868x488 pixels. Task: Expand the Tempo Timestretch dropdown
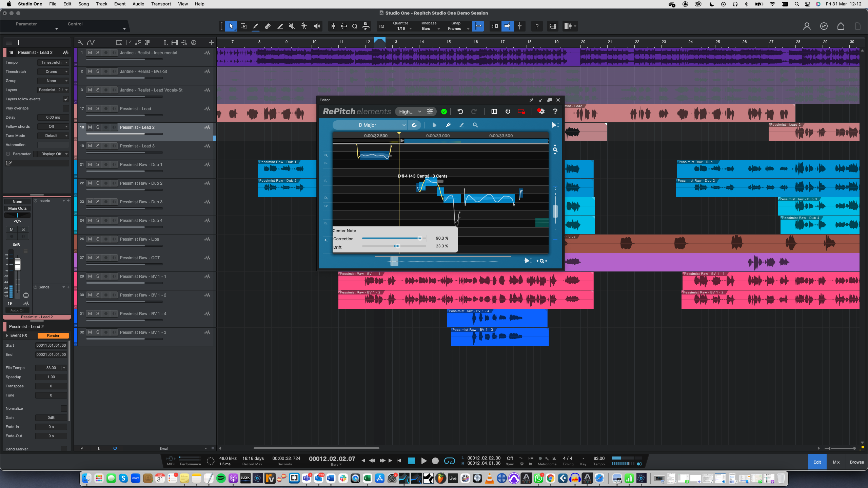coord(53,62)
